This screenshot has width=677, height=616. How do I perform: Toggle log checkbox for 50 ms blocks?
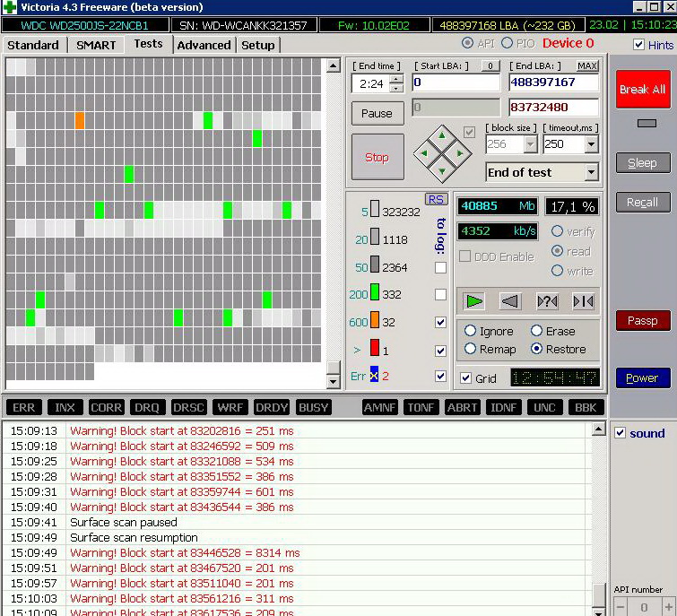(440, 267)
